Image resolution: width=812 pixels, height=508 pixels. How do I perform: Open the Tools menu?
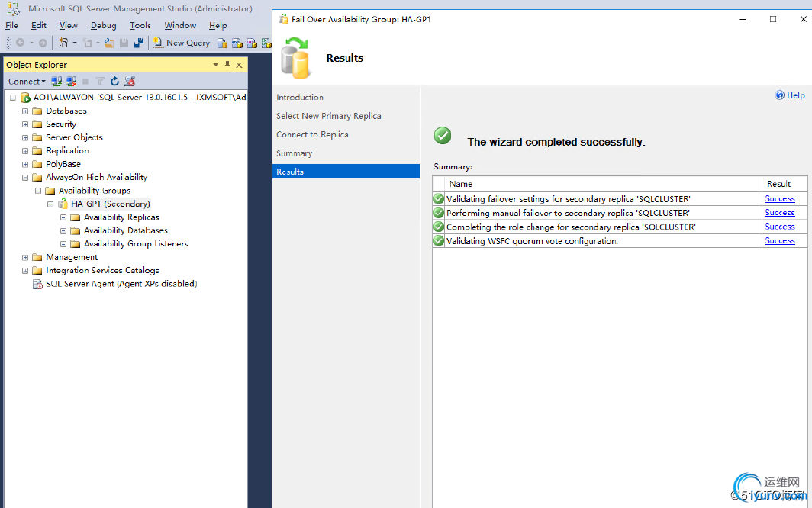click(140, 25)
